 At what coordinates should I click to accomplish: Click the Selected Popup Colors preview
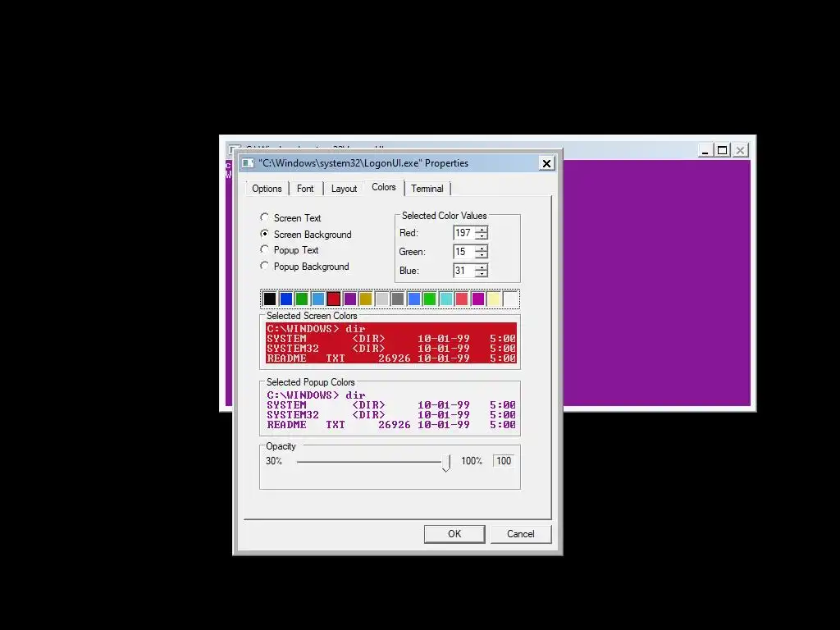tap(391, 410)
